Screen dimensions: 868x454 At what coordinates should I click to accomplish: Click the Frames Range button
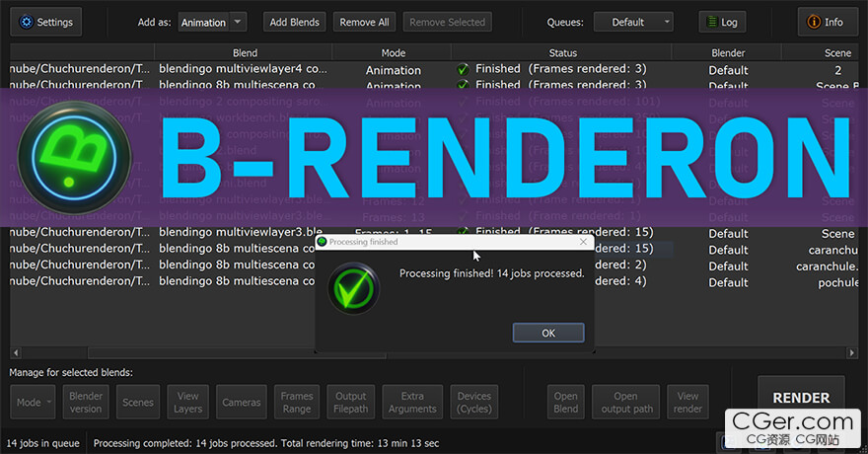click(x=297, y=403)
